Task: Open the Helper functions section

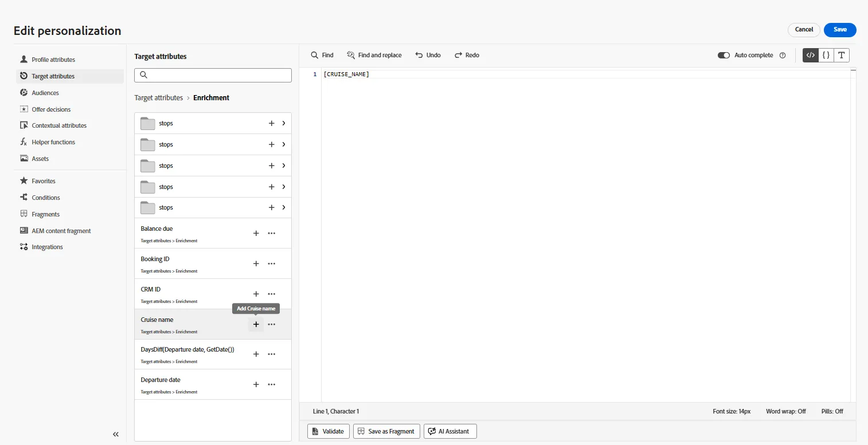Action: [x=70, y=142]
